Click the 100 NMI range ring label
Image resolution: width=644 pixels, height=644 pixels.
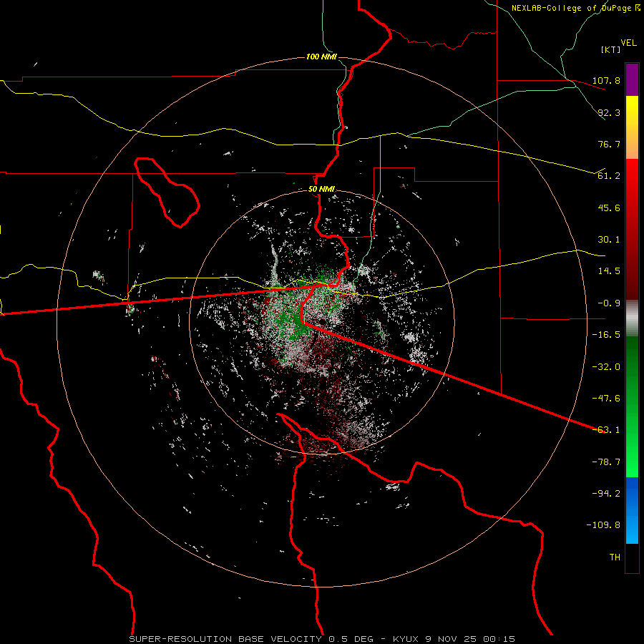click(x=321, y=57)
